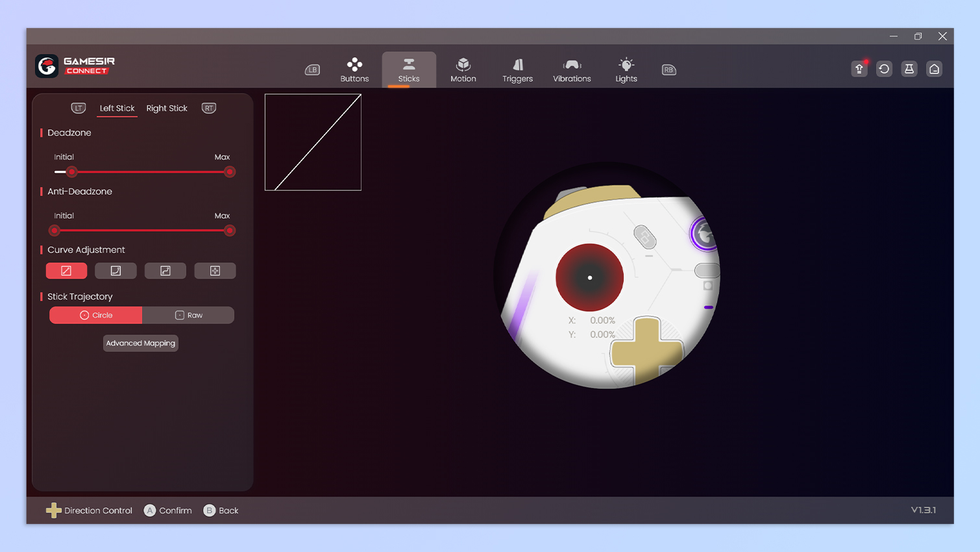980x552 pixels.
Task: Click the Deadzone Initial slider handle
Action: (x=72, y=172)
